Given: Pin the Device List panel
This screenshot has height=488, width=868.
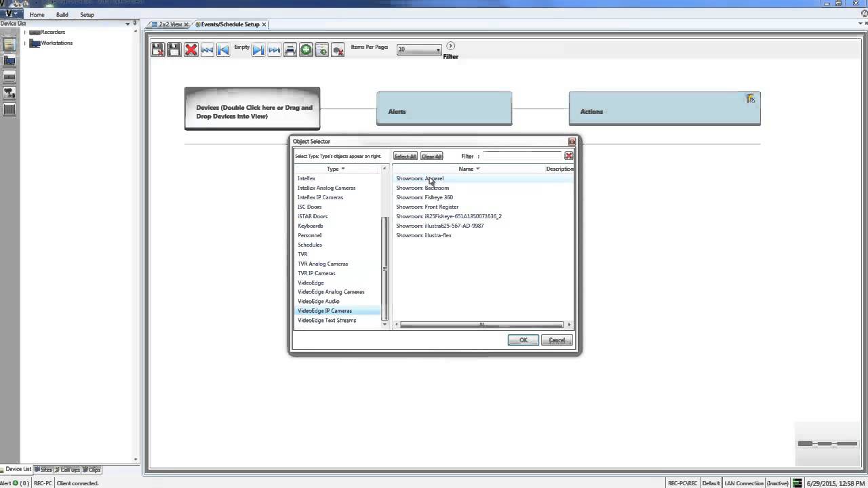Looking at the screenshot, I should [135, 24].
